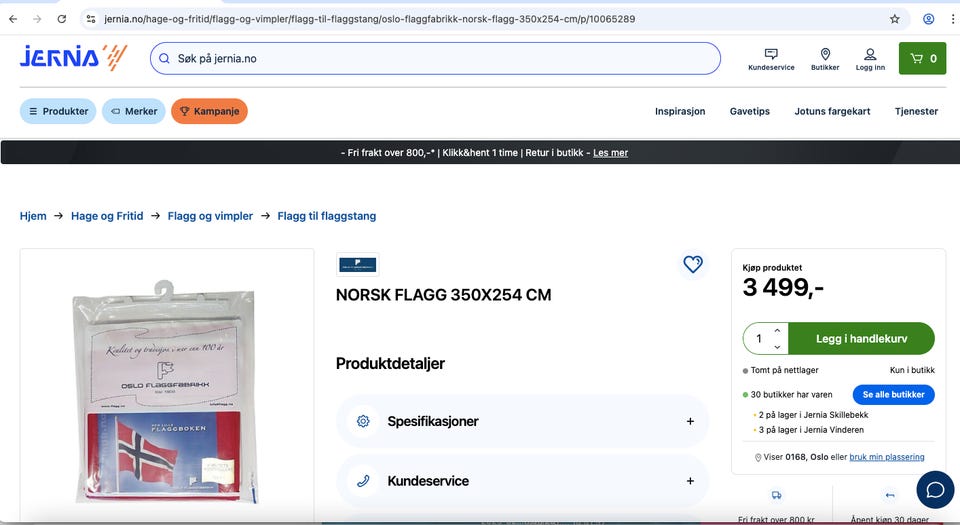Click the browser address bar URL
This screenshot has height=525, width=960.
point(370,19)
